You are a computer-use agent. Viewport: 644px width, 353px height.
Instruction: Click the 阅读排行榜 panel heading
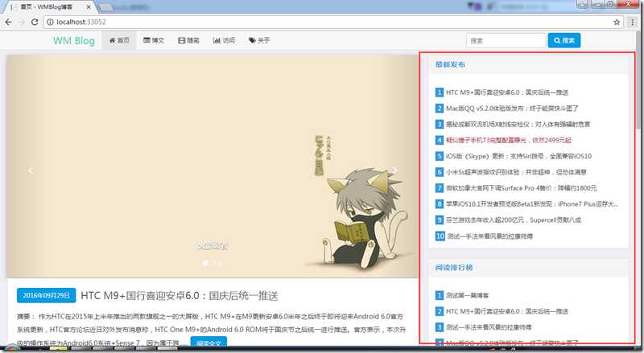pos(454,268)
